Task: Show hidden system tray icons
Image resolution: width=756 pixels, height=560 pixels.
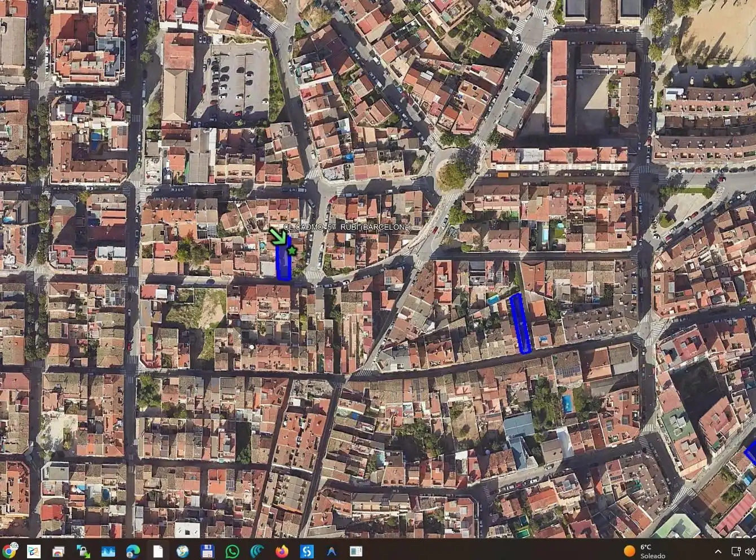Action: (718, 551)
